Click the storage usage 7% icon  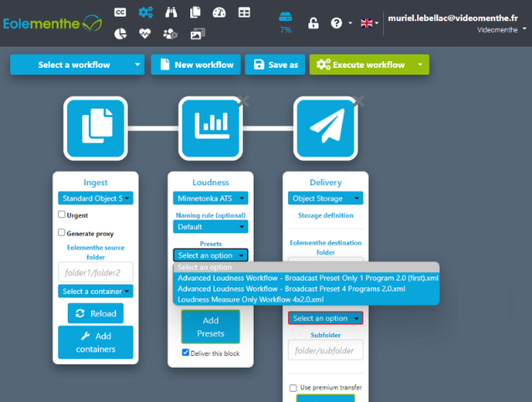(286, 23)
